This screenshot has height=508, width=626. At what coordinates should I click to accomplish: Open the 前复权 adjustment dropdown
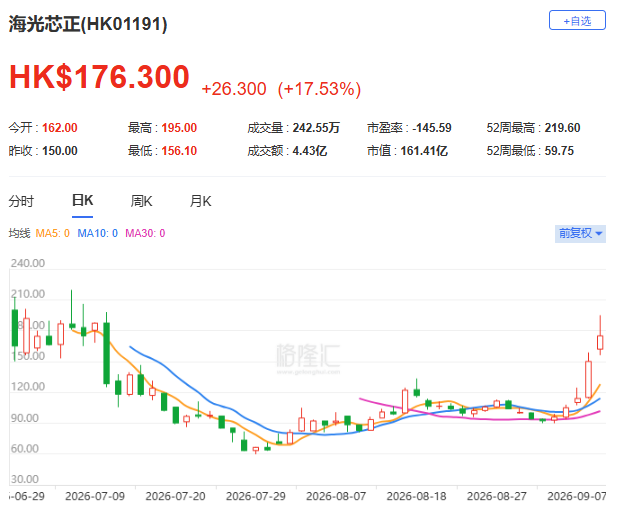tap(580, 234)
